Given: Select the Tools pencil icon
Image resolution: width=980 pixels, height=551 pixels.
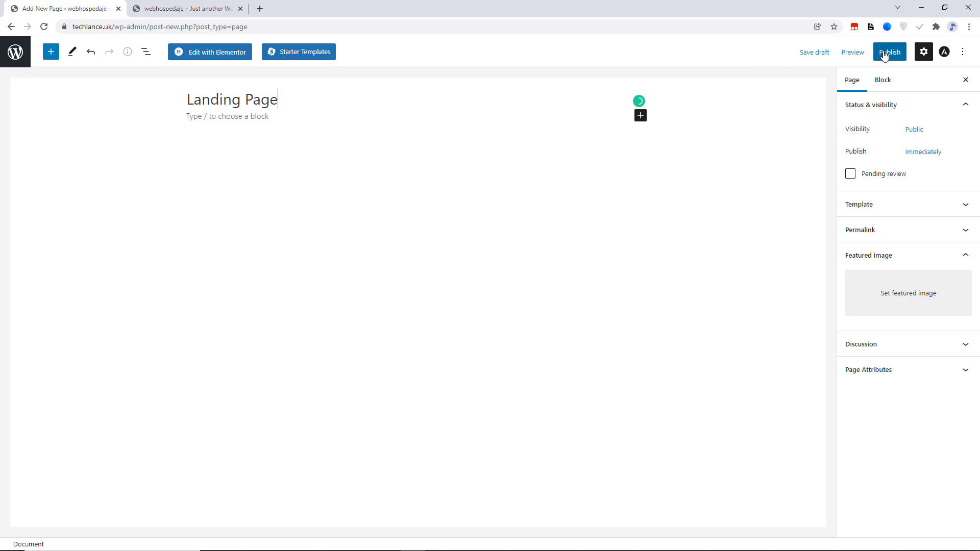Looking at the screenshot, I should [72, 52].
